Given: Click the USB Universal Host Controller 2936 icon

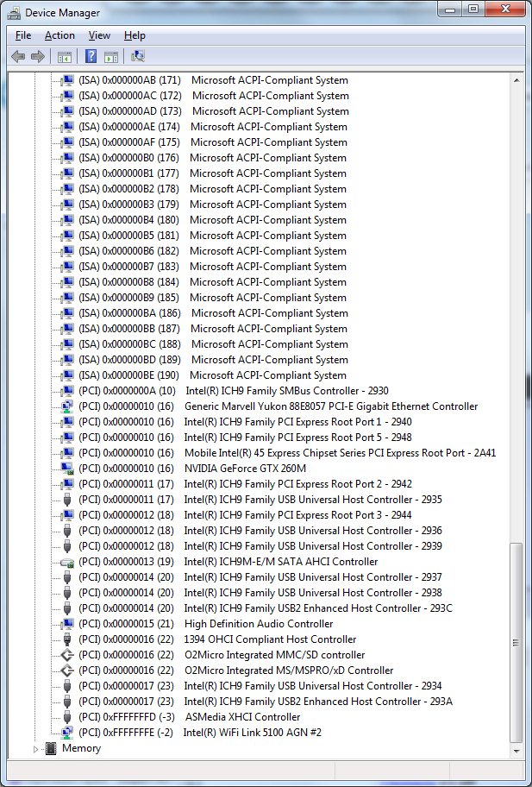Looking at the screenshot, I should click(x=67, y=531).
